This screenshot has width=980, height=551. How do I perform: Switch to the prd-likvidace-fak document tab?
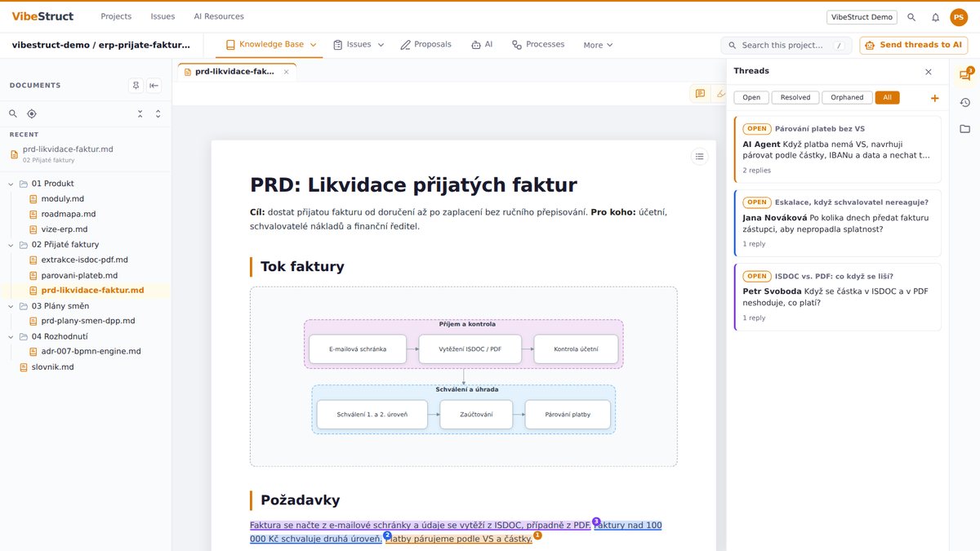click(234, 72)
